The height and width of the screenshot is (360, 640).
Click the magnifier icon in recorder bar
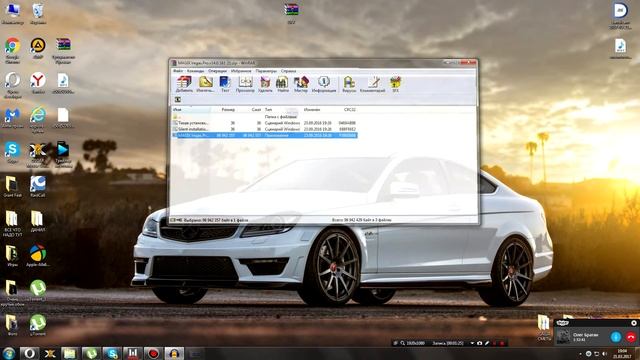[x=402, y=343]
